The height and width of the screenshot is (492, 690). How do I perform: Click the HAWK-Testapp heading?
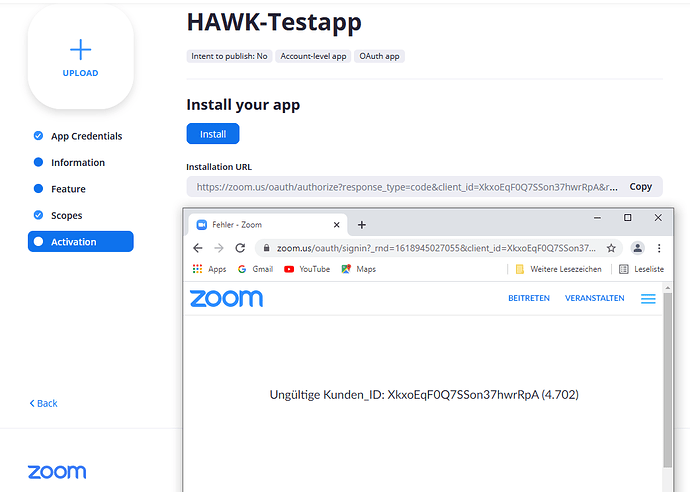click(274, 22)
